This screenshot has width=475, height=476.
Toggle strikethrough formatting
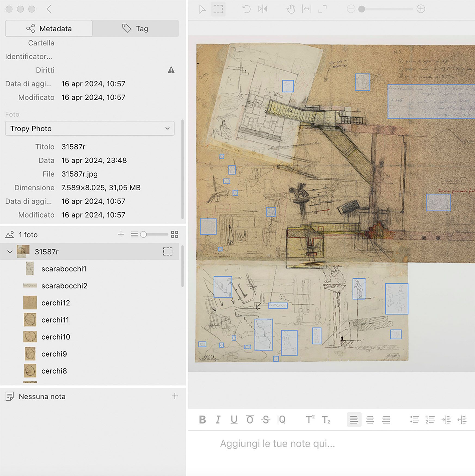[266, 420]
